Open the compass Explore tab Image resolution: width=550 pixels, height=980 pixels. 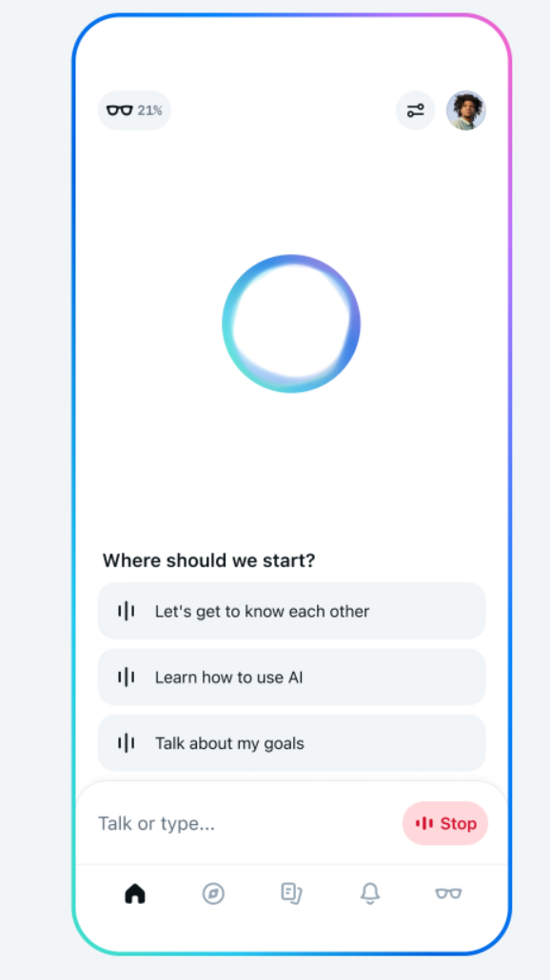click(213, 893)
